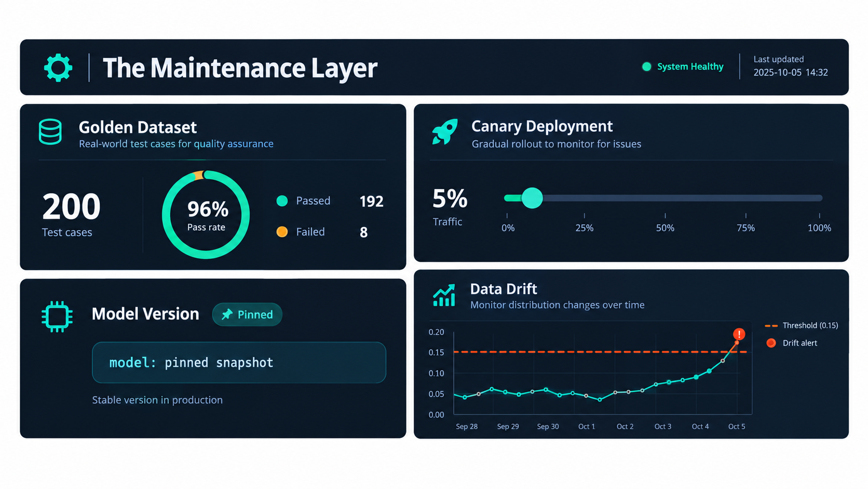Click the Oct 5 axis label
The image size is (868, 489).
737,427
